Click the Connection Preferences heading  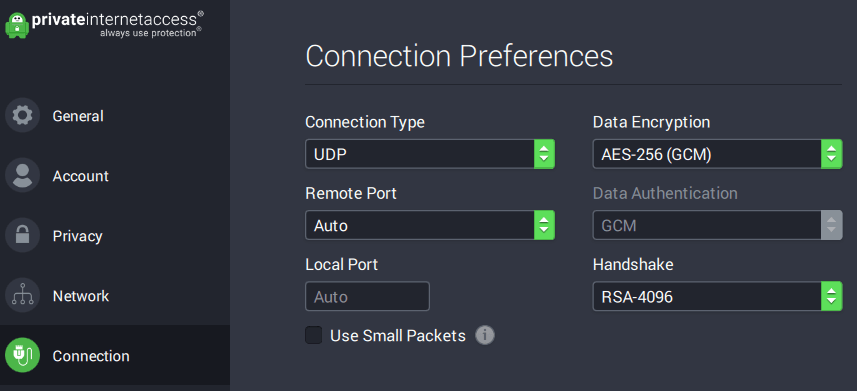point(459,56)
